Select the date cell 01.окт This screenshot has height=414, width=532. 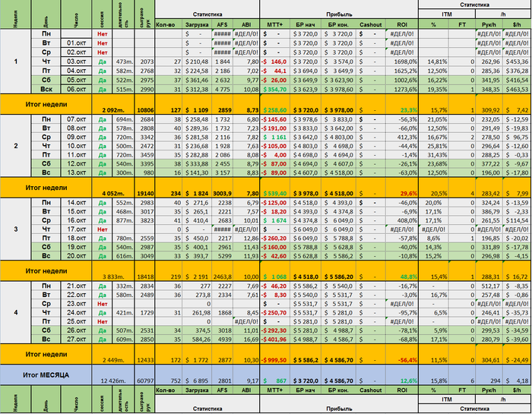76,43
